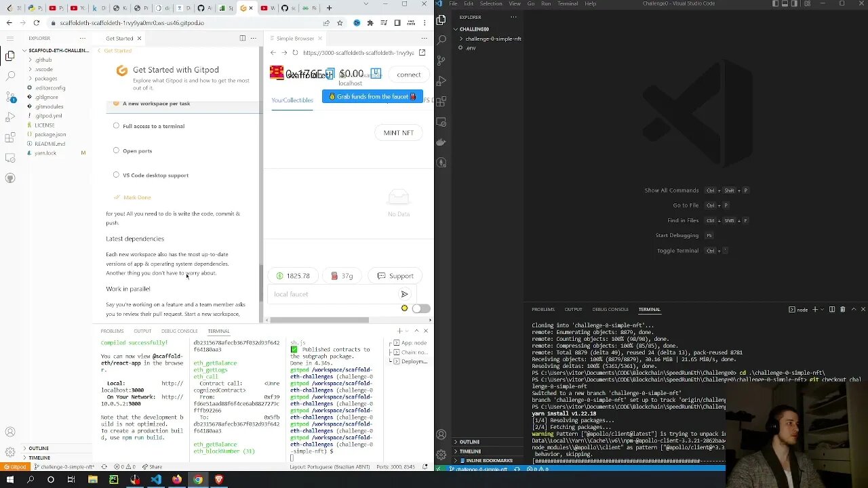Open Simple Browser page in external browser
The image size is (868, 488).
pyautogui.click(x=422, y=52)
